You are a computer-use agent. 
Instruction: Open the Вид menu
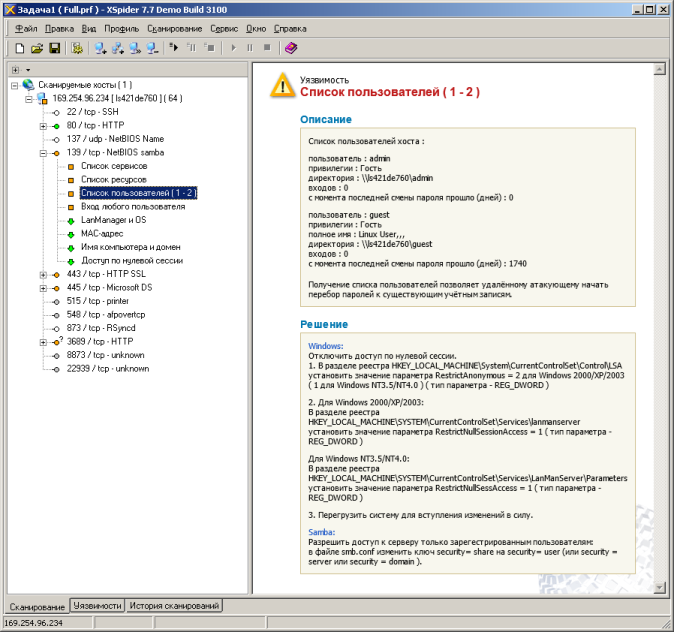(x=89, y=29)
